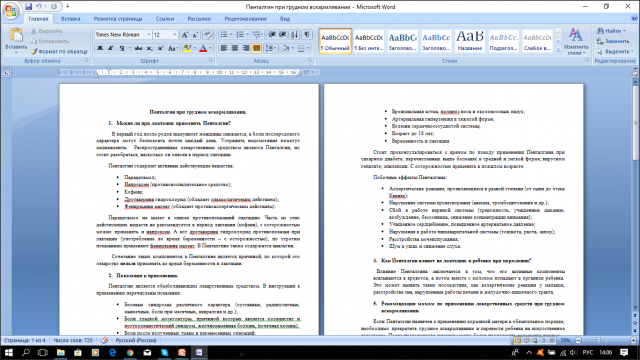Image resolution: width=640 pixels, height=360 pixels.
Task: Toggle Italic formatting К
Action: click(x=111, y=48)
